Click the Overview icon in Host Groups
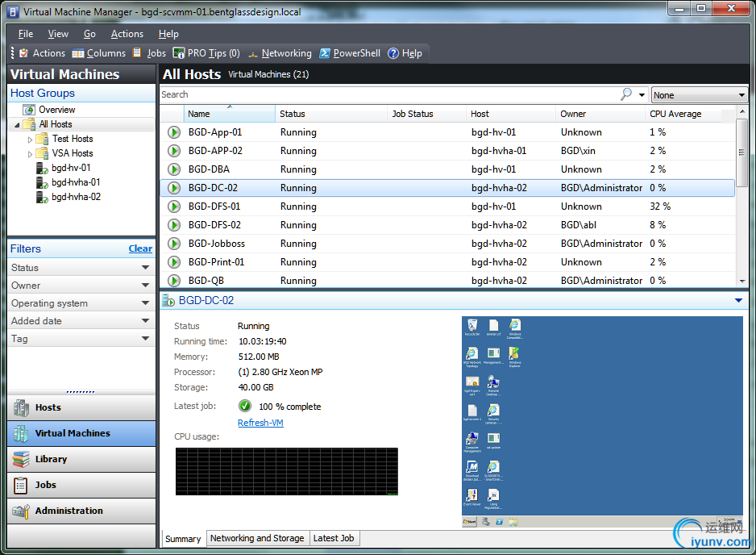 click(29, 110)
